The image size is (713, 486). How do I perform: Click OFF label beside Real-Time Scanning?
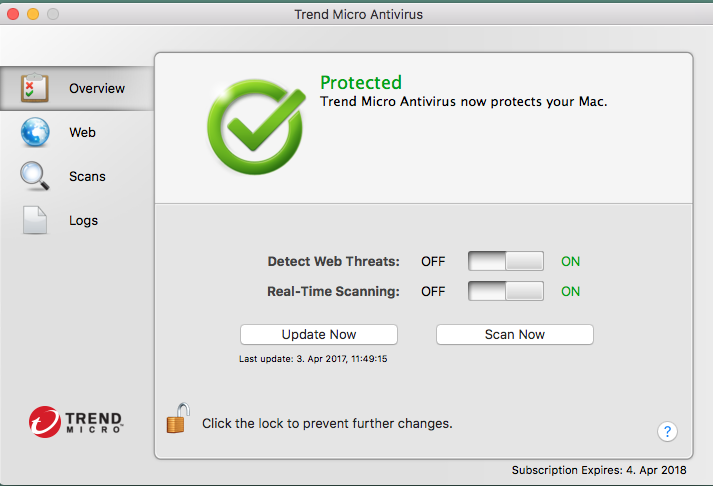(433, 292)
